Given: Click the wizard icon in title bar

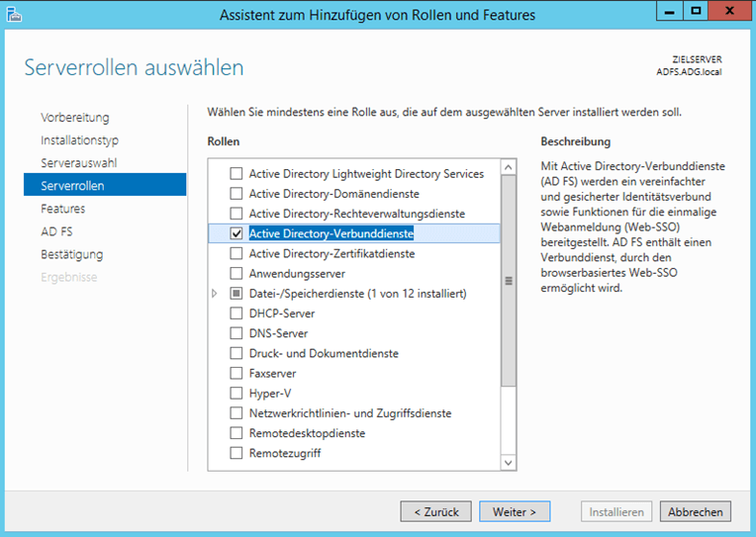Looking at the screenshot, I should [14, 15].
